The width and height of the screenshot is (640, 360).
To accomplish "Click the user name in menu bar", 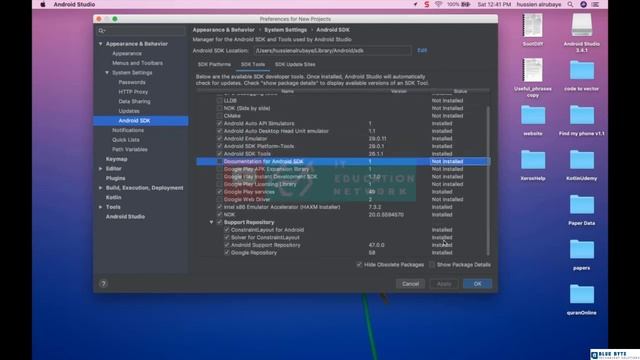I will point(539,4).
